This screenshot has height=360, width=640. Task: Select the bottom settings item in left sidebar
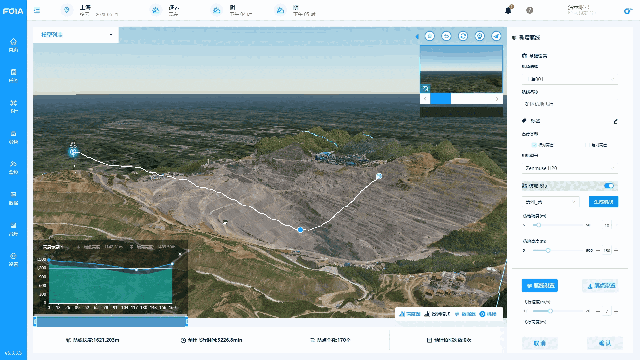[13, 259]
